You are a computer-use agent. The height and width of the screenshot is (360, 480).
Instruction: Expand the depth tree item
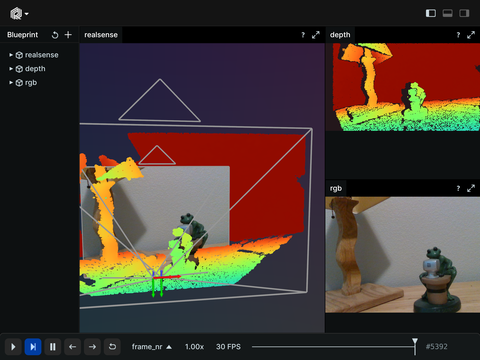11,69
